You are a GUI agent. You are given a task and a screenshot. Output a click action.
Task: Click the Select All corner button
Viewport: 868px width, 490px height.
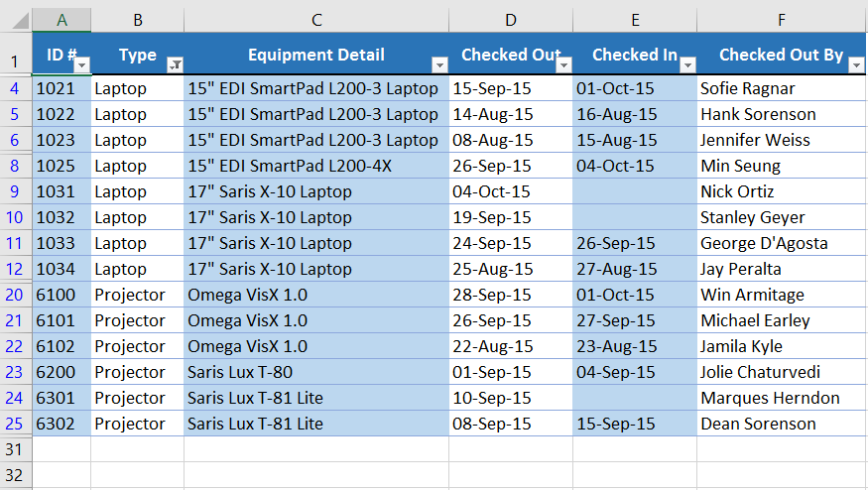15,20
